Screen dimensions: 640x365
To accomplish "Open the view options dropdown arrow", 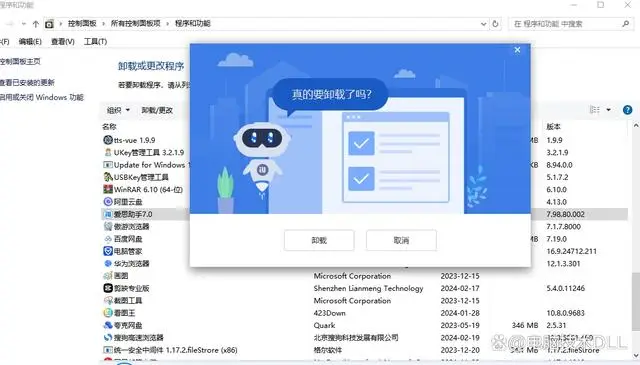I will click(x=609, y=110).
